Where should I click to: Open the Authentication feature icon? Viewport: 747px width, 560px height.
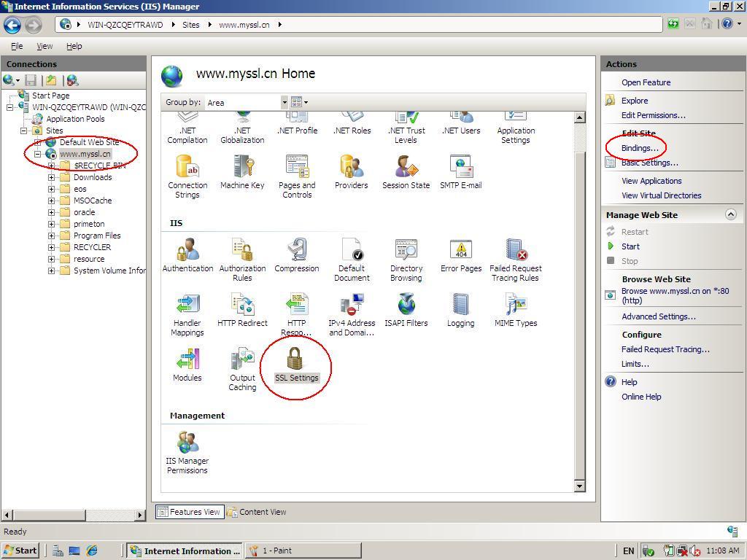[x=187, y=254]
